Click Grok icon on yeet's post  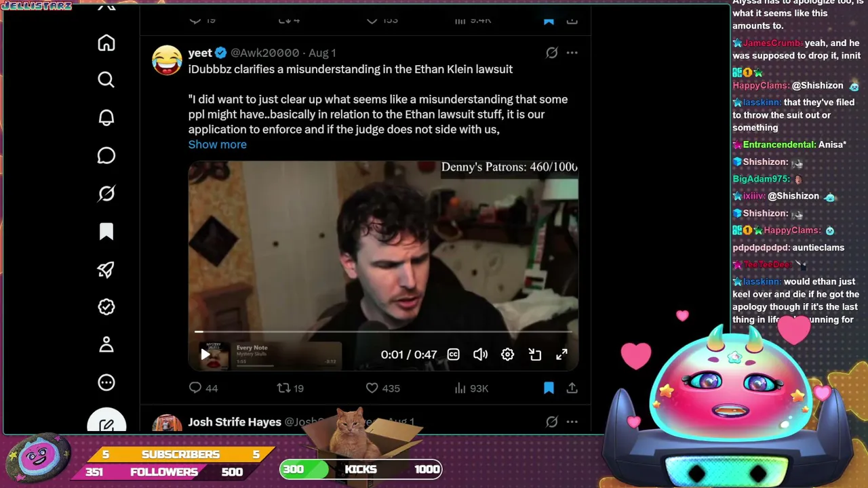(552, 53)
